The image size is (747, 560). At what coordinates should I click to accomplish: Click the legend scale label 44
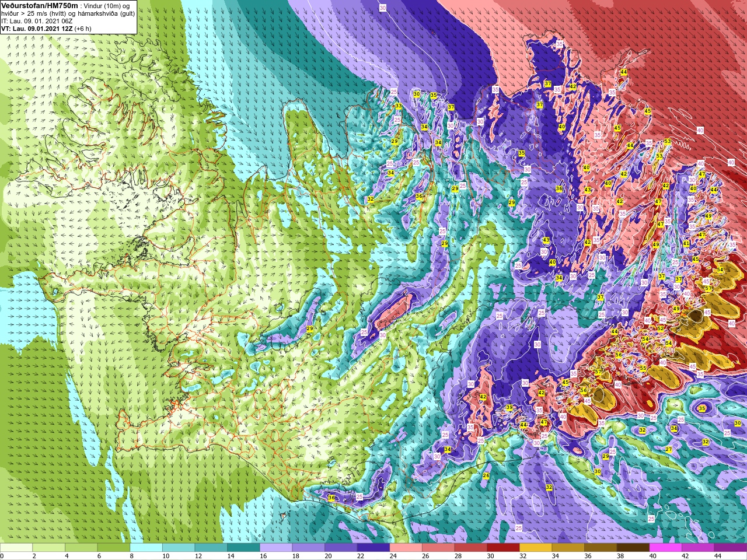[x=718, y=556]
